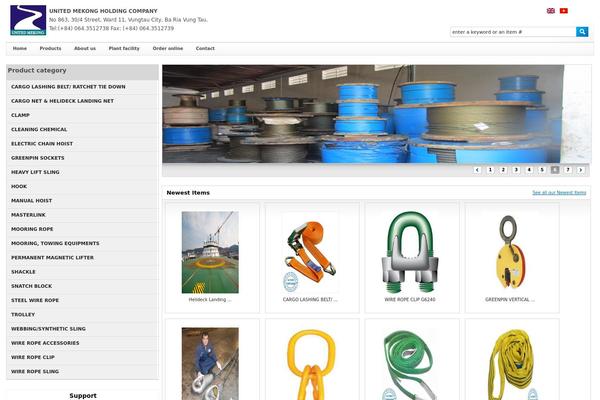The height and width of the screenshot is (400, 600).
Task: Jump to banner slide 5
Action: tap(542, 170)
